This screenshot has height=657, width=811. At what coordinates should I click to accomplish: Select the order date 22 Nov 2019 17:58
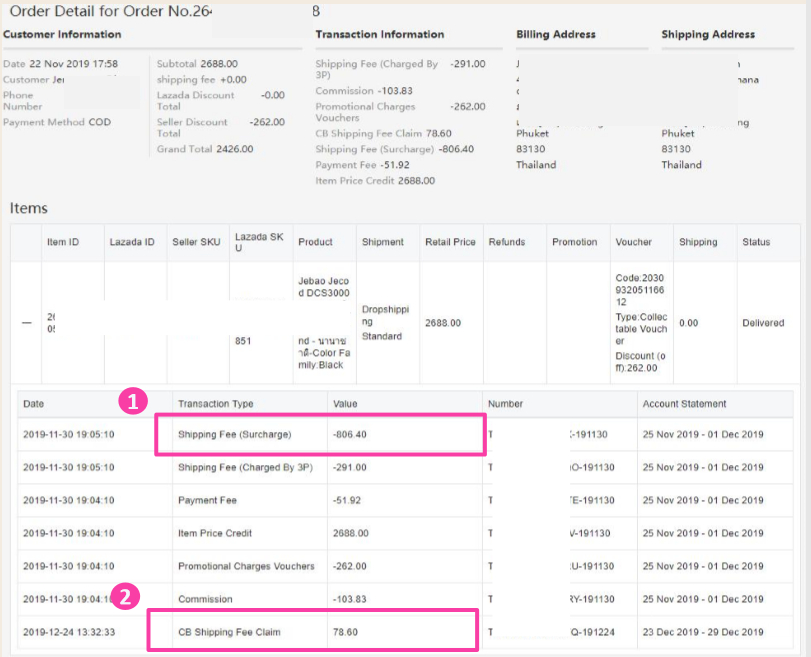(x=73, y=64)
